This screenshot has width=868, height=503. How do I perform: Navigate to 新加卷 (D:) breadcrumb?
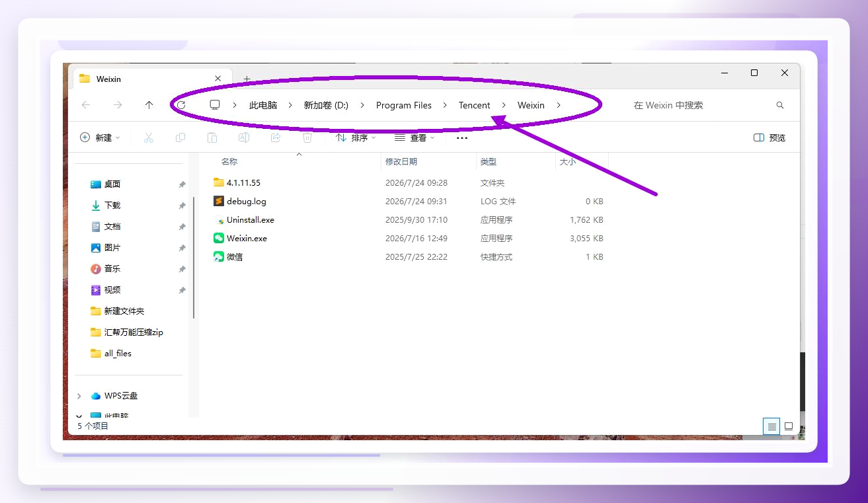(326, 105)
